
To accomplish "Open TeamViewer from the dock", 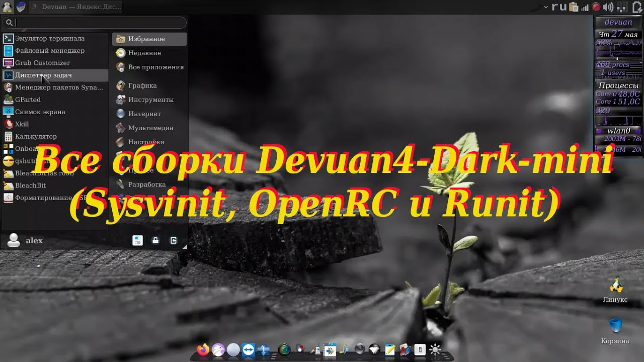I will coord(248,349).
